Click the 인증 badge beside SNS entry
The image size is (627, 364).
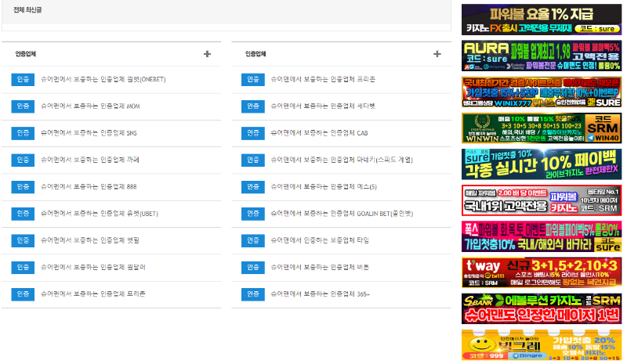point(23,133)
